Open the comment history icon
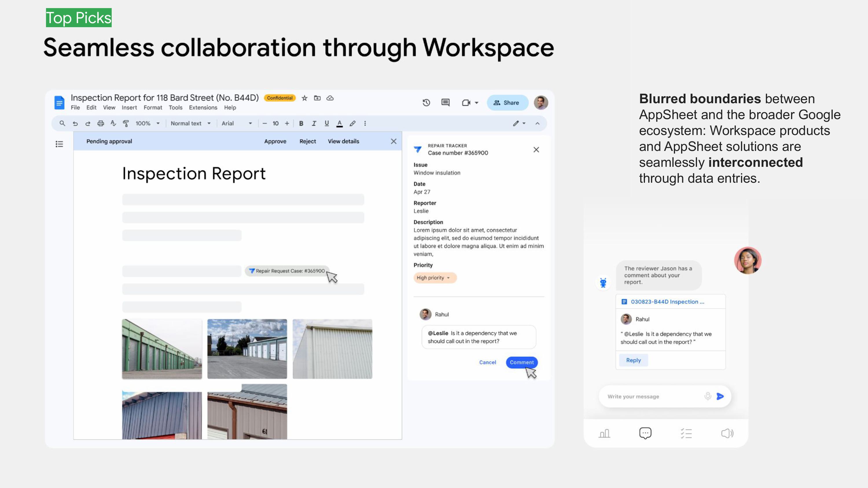Viewport: 868px width, 488px height. click(446, 102)
